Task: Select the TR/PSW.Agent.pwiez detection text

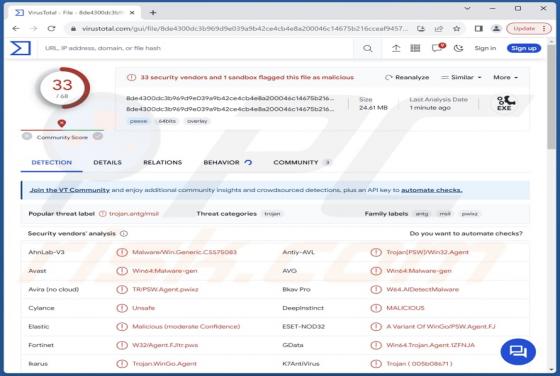Action: [165, 289]
